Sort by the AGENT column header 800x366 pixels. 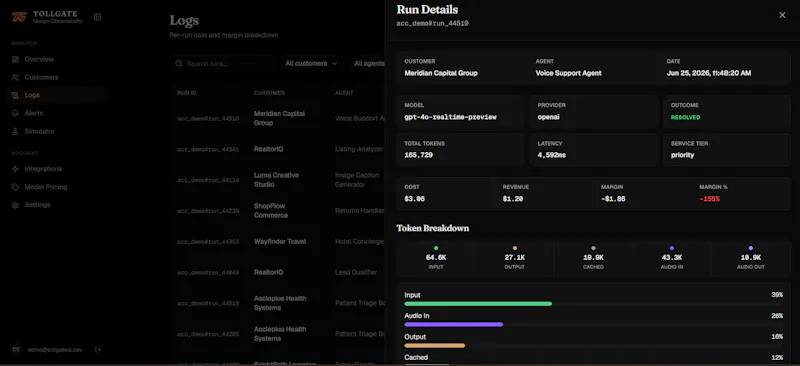[x=344, y=93]
